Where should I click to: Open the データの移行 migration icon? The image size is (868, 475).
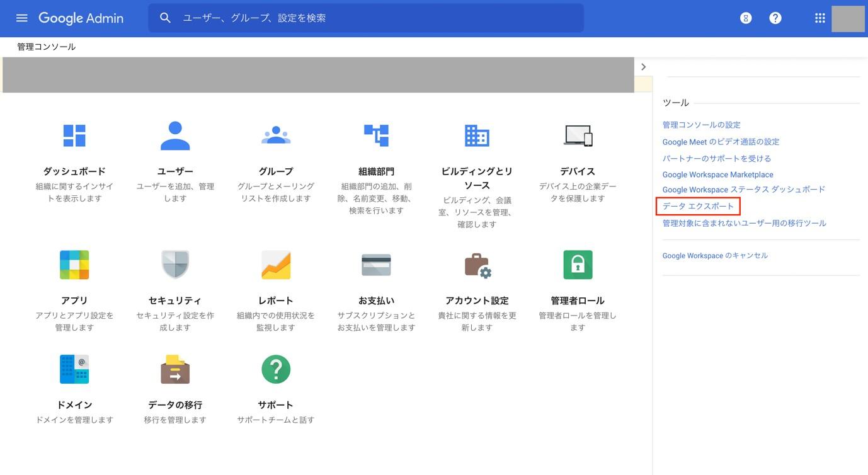(x=173, y=369)
